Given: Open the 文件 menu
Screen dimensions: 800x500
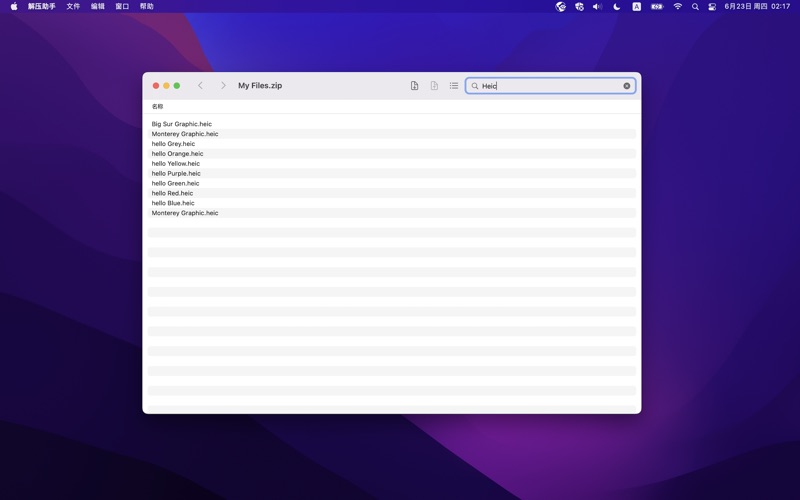Looking at the screenshot, I should 73,6.
